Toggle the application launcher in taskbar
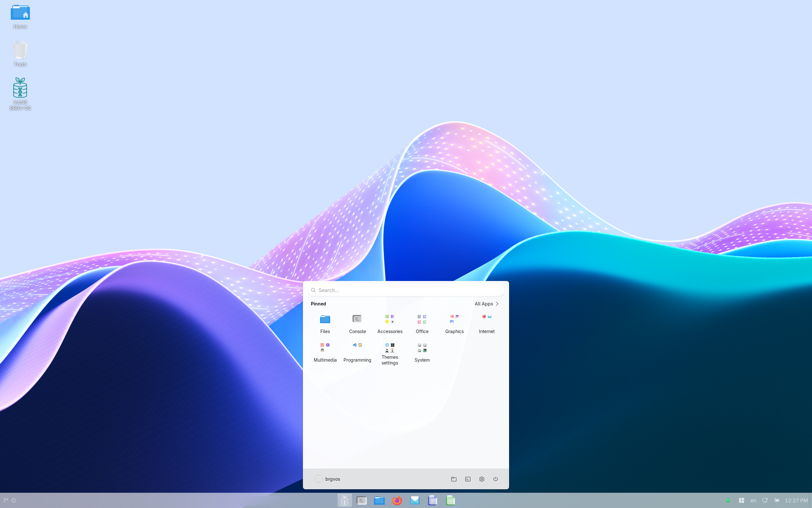812x508 pixels. 344,500
